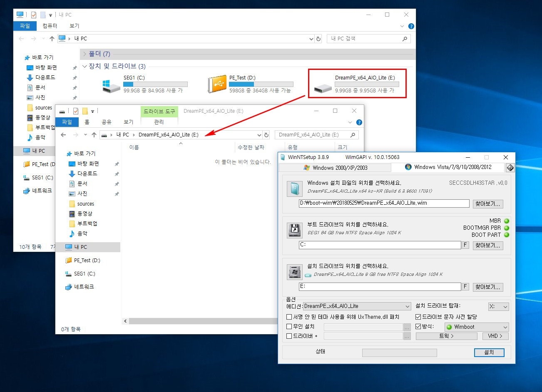542x392 pixels.
Task: Open address bar dropdown in back My PC window
Action: click(x=311, y=39)
